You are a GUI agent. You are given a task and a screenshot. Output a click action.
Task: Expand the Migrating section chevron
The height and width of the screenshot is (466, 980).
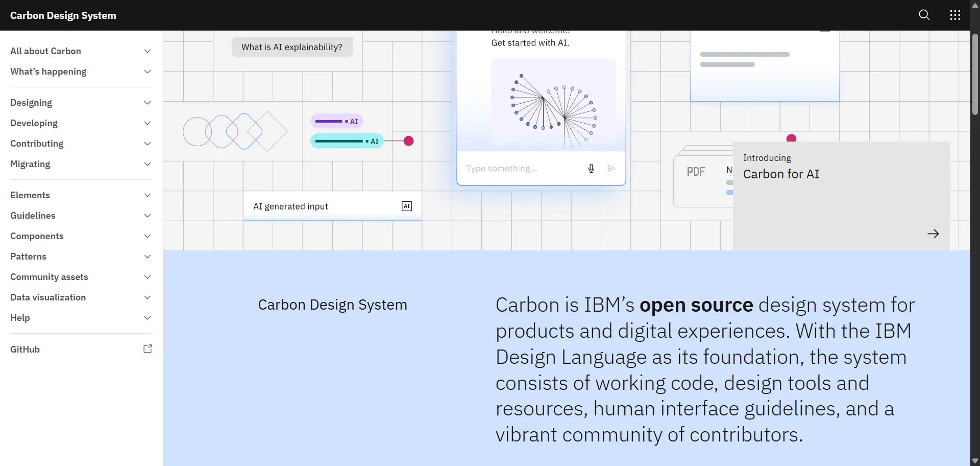point(148,164)
